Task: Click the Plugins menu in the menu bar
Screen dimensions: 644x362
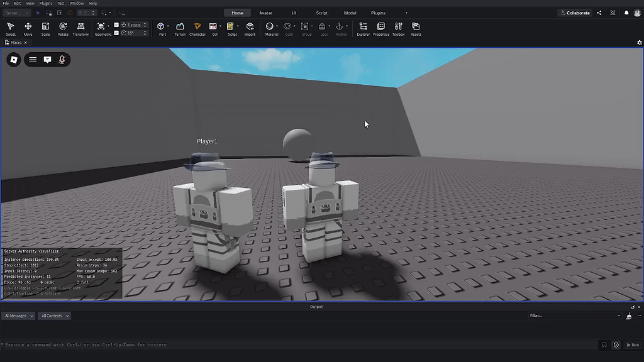Action: pyautogui.click(x=45, y=3)
